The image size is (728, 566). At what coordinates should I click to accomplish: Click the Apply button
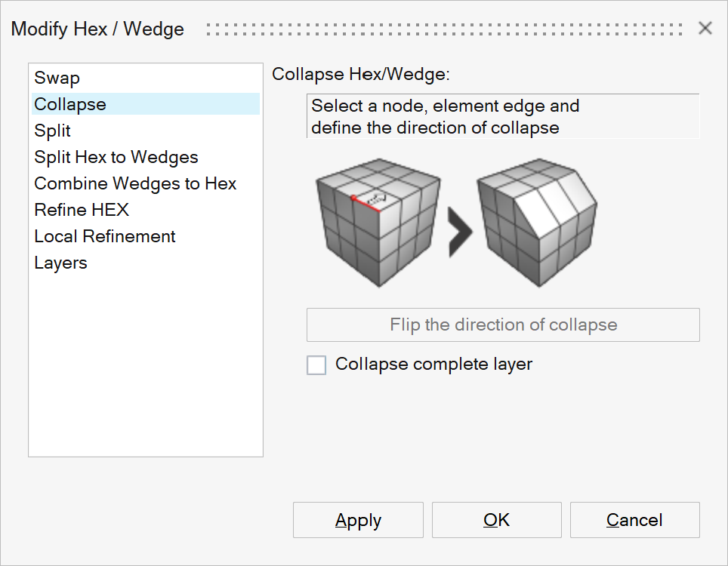pyautogui.click(x=358, y=520)
